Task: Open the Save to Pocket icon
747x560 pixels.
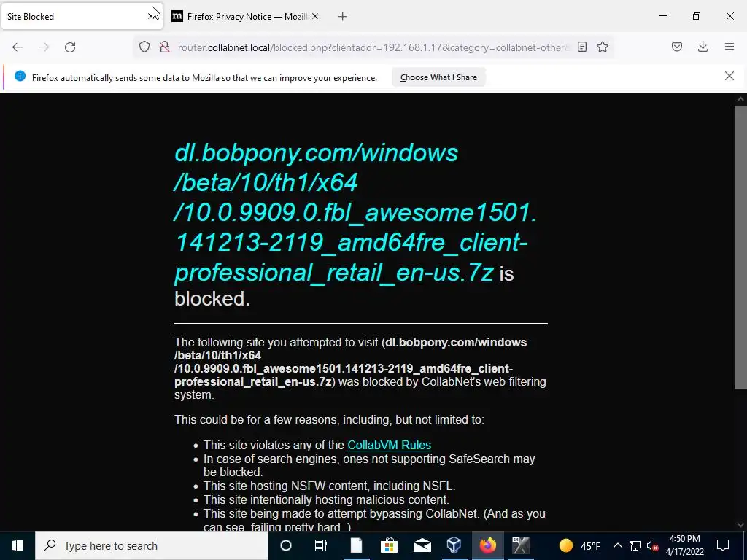Action: pos(676,47)
